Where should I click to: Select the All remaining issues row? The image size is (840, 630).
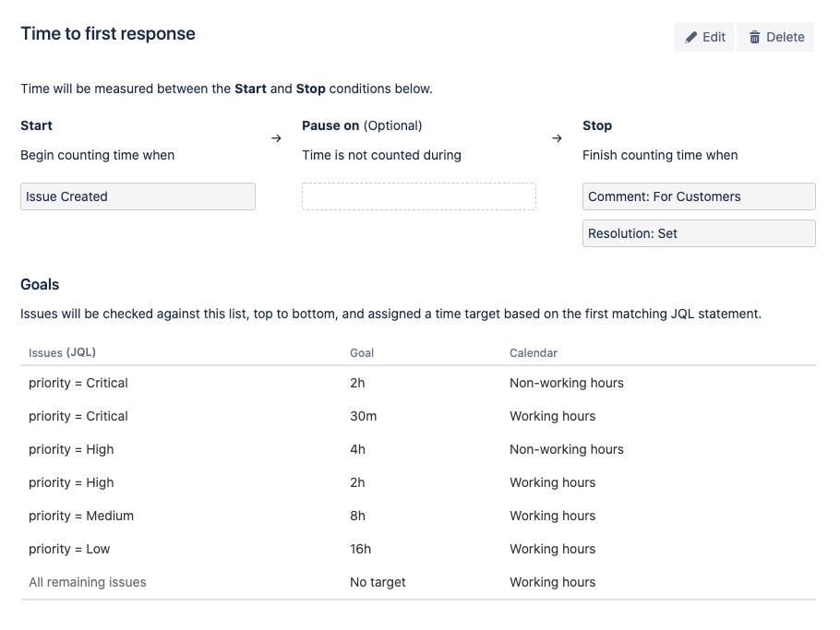pyautogui.click(x=418, y=582)
